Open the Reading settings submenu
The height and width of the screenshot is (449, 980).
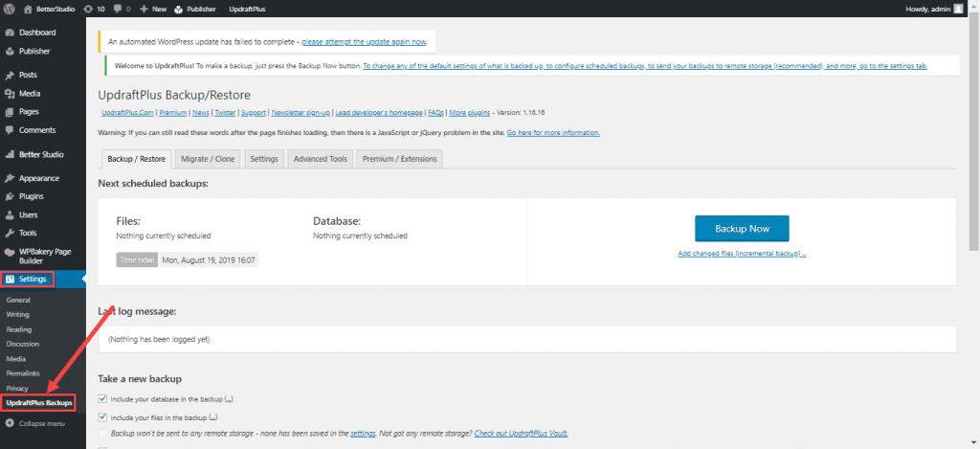[19, 329]
